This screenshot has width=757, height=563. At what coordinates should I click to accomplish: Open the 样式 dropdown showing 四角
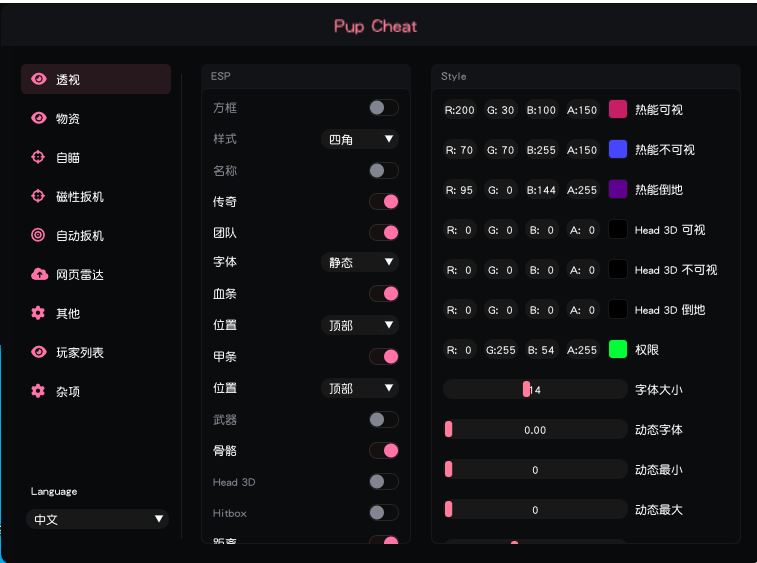(x=359, y=139)
